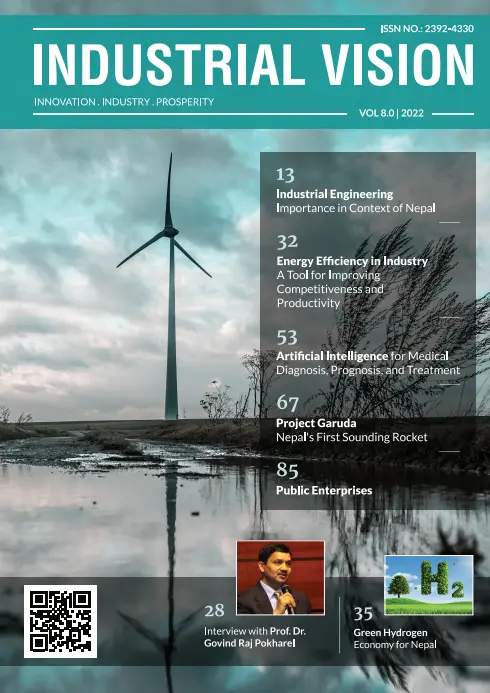
Task: Click page number 85 in contents box
Action: click(287, 470)
